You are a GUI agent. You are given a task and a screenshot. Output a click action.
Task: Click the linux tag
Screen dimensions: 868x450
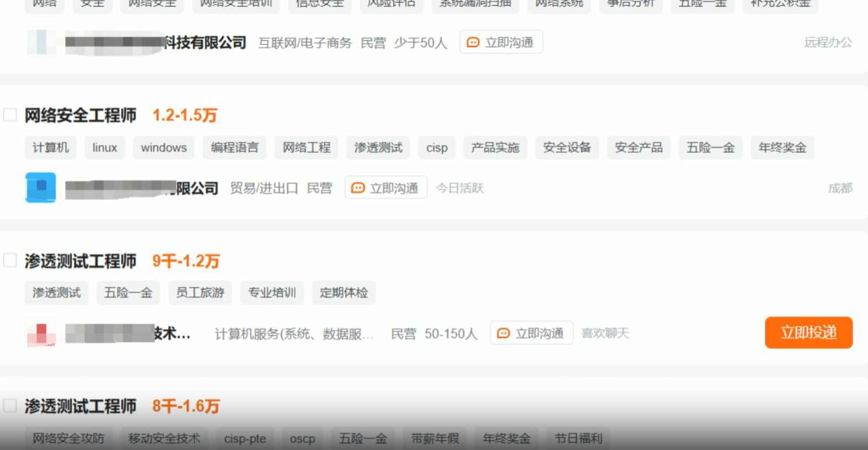coord(104,147)
